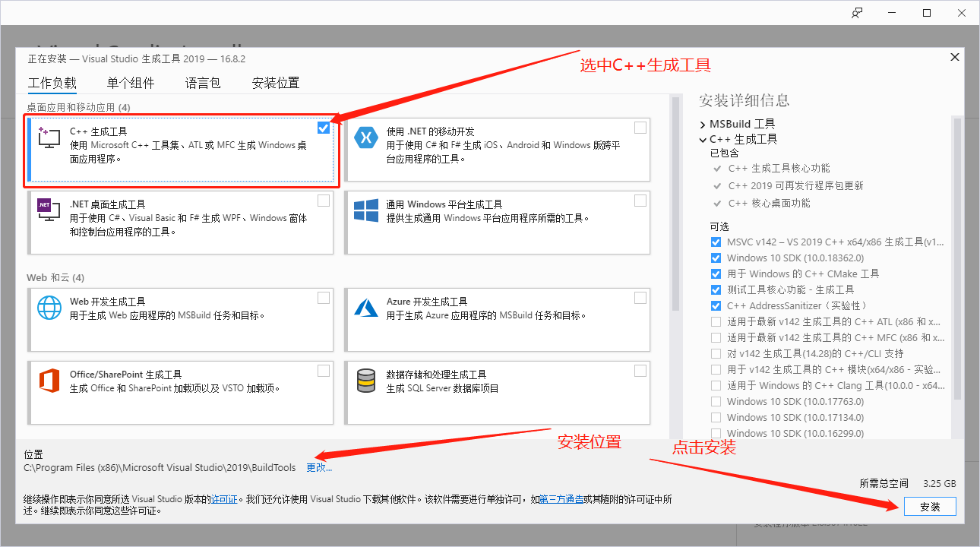
Task: Check Windows 10 SDK (10.0.17134.0)
Action: point(716,417)
